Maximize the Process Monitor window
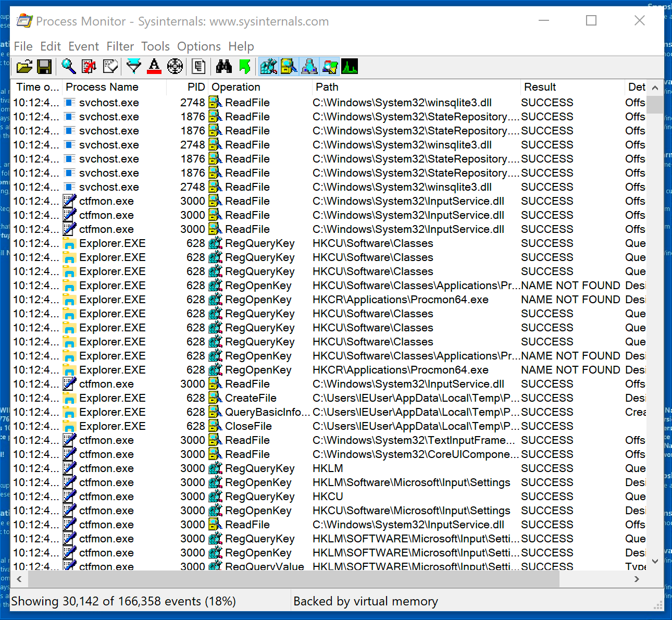The image size is (672, 620). click(591, 20)
